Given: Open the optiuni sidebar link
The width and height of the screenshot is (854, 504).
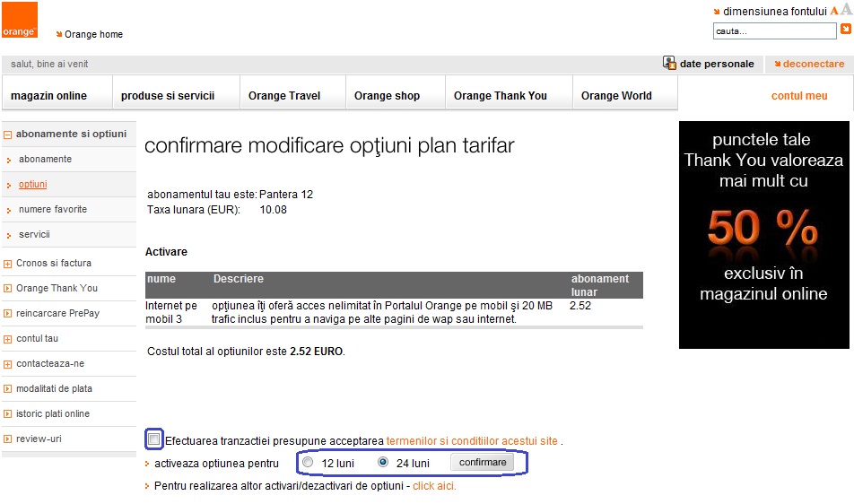Looking at the screenshot, I should [32, 184].
